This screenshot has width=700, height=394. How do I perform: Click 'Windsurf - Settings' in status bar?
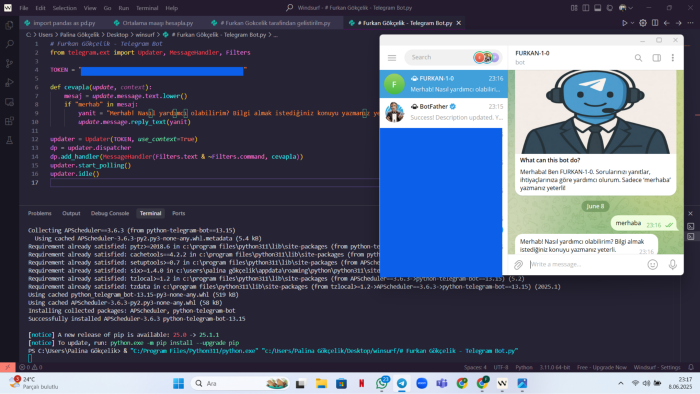657,367
